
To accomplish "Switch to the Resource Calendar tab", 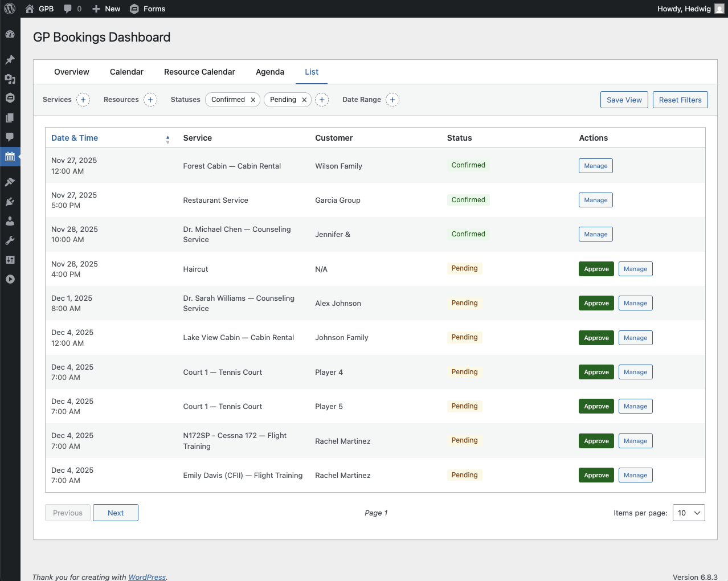I will click(199, 72).
